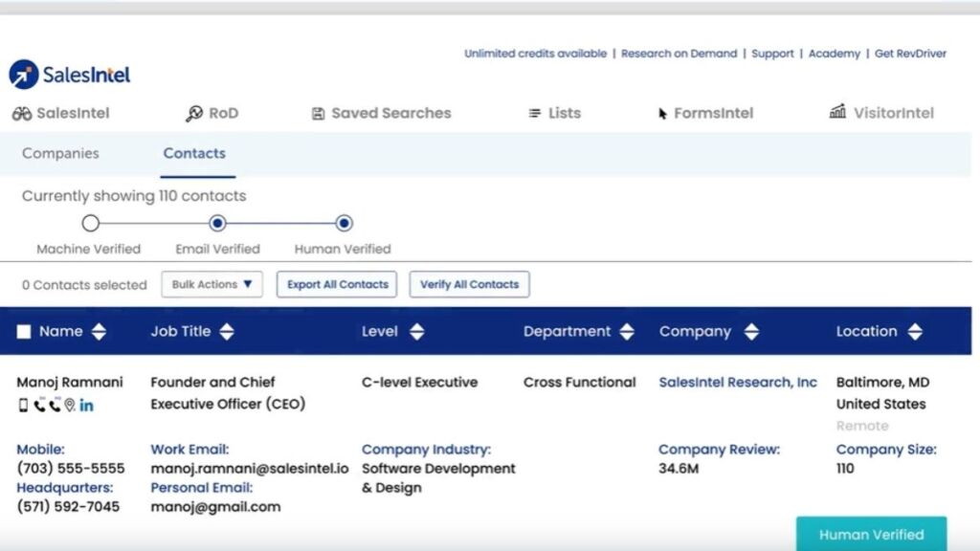Sort by Company using its sort arrows

(753, 331)
